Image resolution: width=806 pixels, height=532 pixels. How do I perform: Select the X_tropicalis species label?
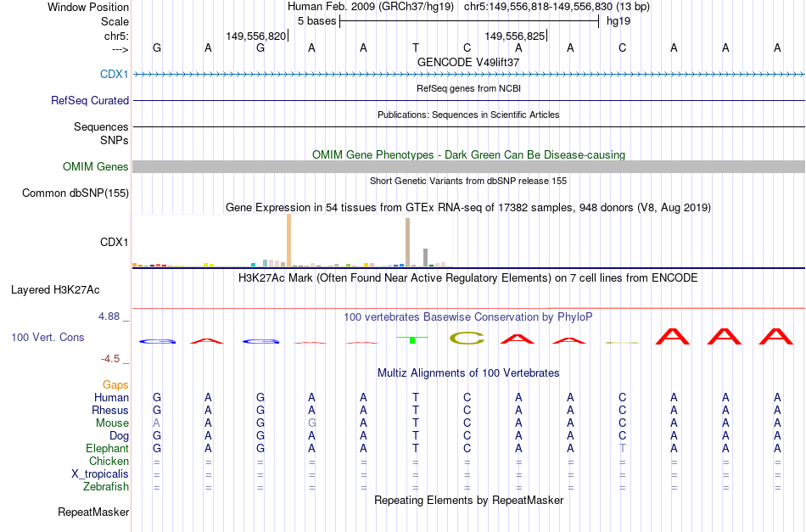tap(100, 474)
